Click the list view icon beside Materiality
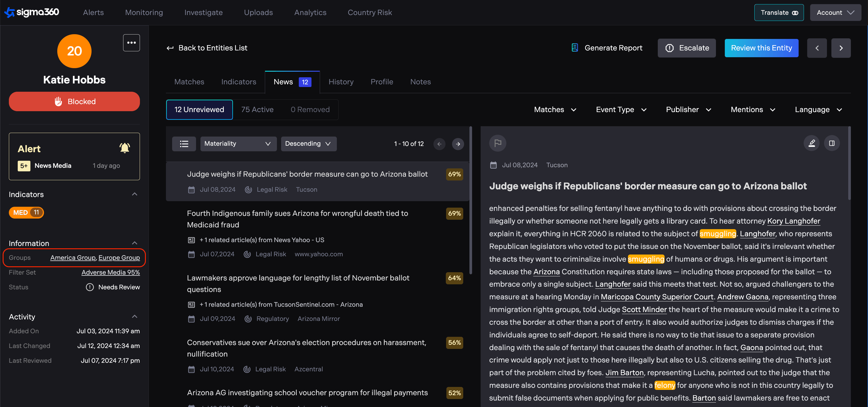This screenshot has width=868, height=407. (184, 144)
